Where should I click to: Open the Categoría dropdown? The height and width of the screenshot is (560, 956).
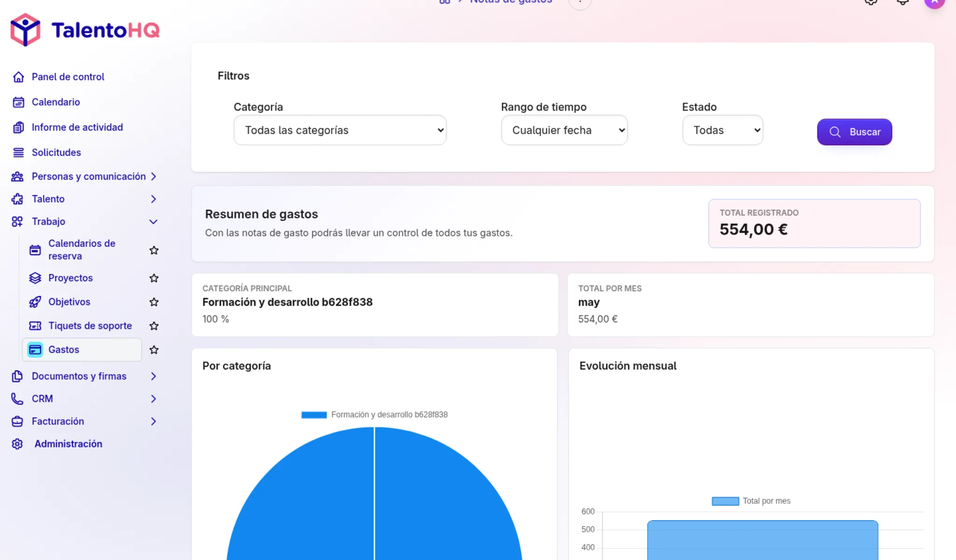click(340, 130)
